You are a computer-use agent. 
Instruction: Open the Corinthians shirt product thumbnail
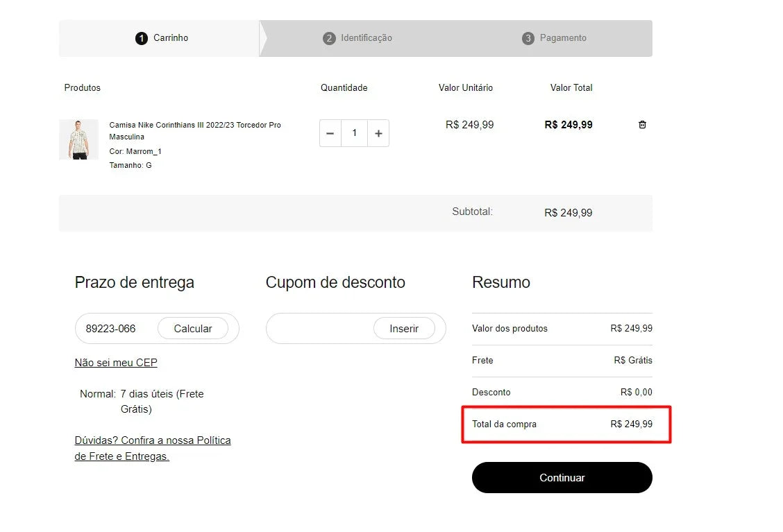tap(78, 139)
